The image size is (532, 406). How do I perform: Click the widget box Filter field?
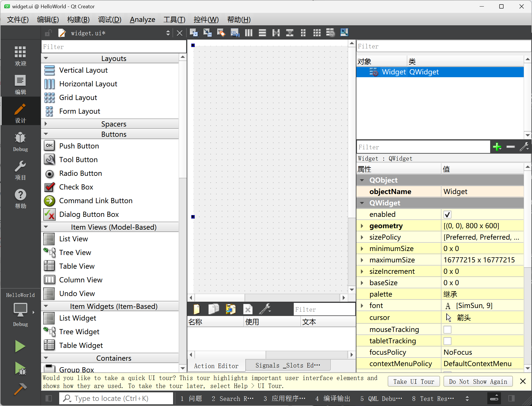114,47
